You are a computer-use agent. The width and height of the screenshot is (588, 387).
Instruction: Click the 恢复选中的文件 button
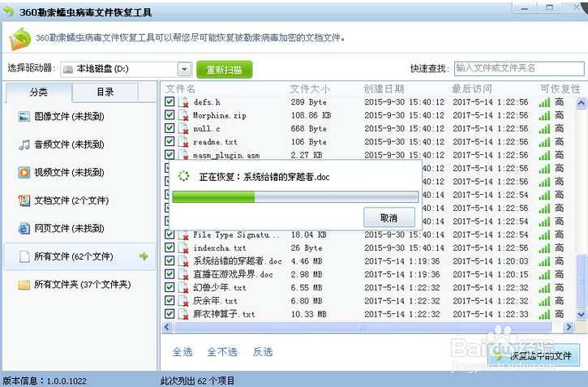coord(534,355)
